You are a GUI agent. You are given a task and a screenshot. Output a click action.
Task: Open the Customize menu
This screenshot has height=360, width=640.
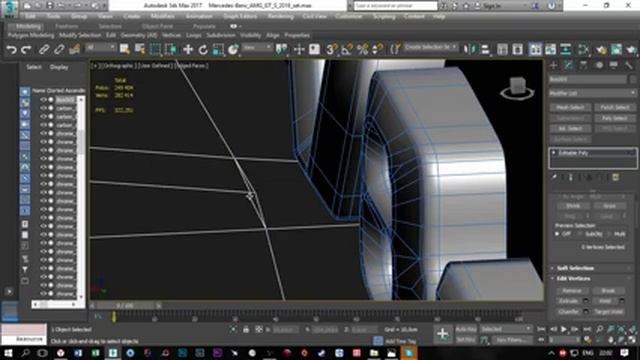coord(349,16)
